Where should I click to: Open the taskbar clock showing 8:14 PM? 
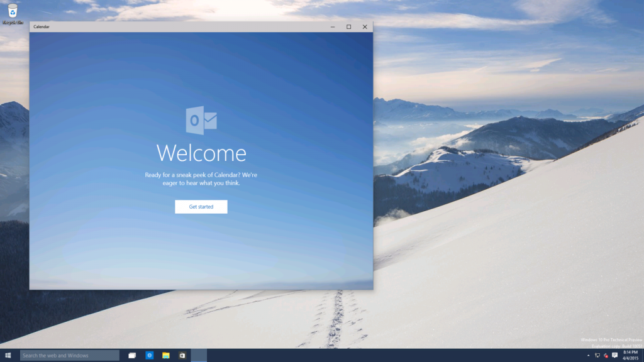pos(630,356)
